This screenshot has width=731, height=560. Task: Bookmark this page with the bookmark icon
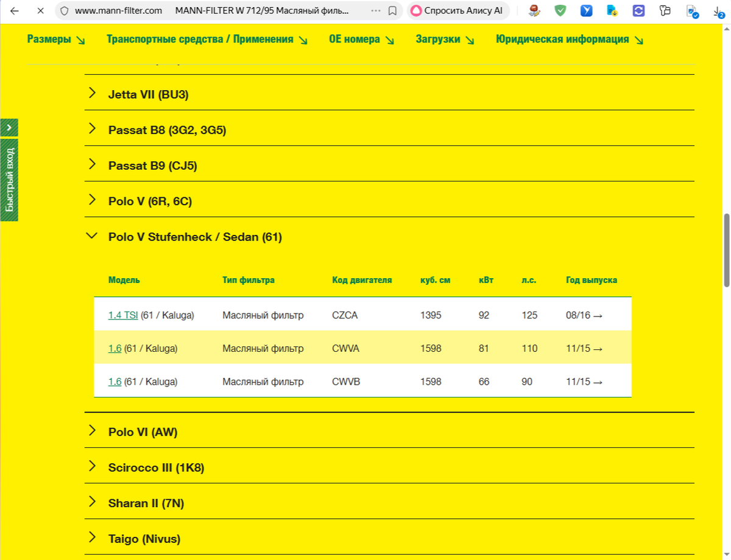(393, 11)
